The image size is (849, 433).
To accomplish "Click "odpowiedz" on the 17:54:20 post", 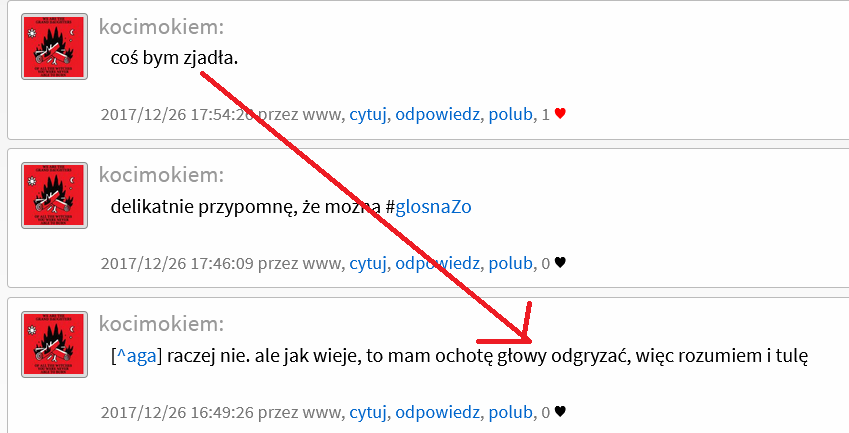I will click(x=437, y=114).
